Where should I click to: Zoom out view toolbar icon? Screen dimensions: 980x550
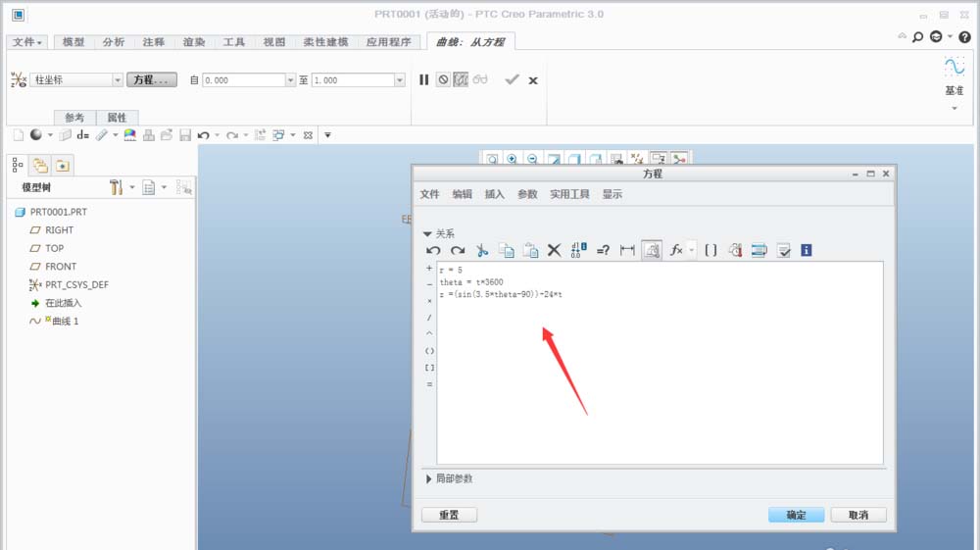pyautogui.click(x=532, y=159)
